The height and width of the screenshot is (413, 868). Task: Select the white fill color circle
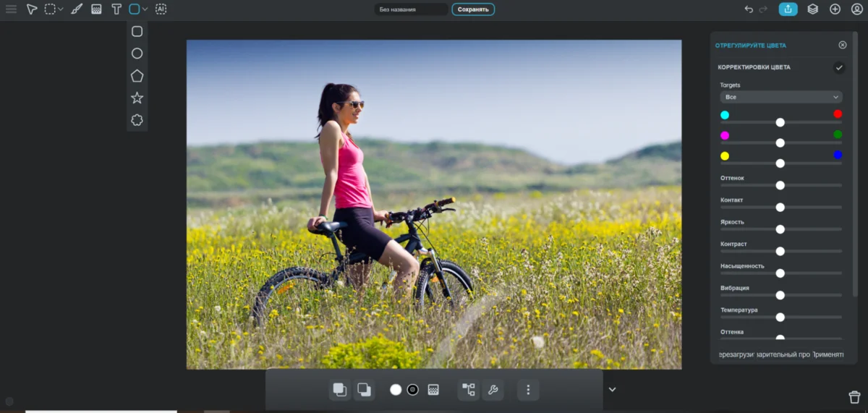click(396, 390)
